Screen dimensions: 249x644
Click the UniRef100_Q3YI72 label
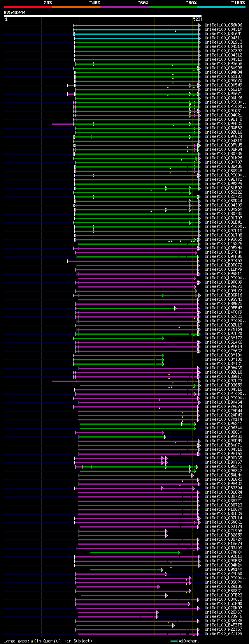pos(223,338)
